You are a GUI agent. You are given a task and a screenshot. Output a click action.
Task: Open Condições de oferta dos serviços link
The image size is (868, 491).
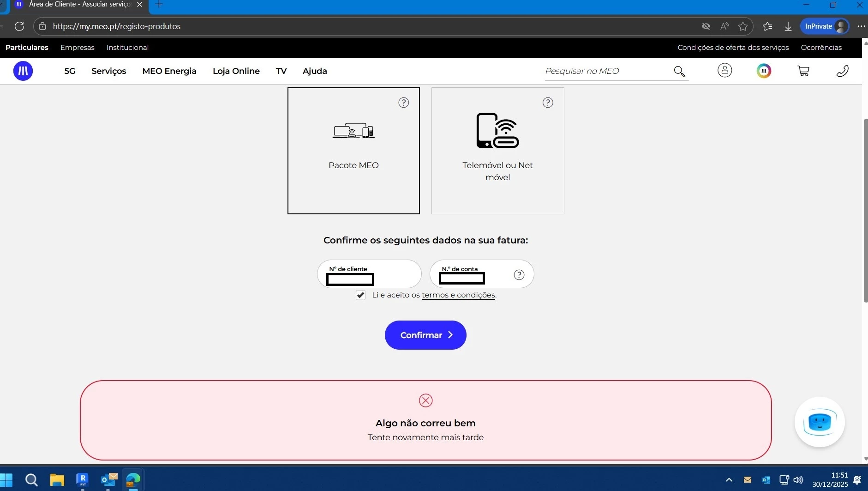pos(733,48)
